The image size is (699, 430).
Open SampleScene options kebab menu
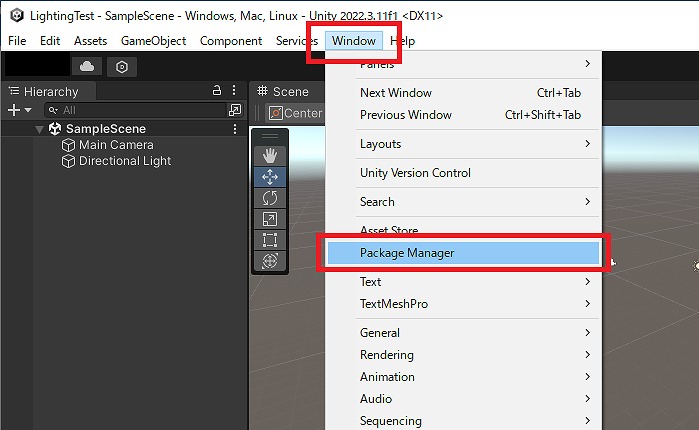point(235,129)
